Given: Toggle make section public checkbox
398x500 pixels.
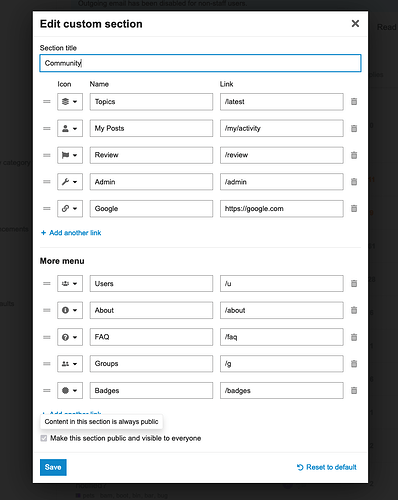Looking at the screenshot, I should pos(44,438).
